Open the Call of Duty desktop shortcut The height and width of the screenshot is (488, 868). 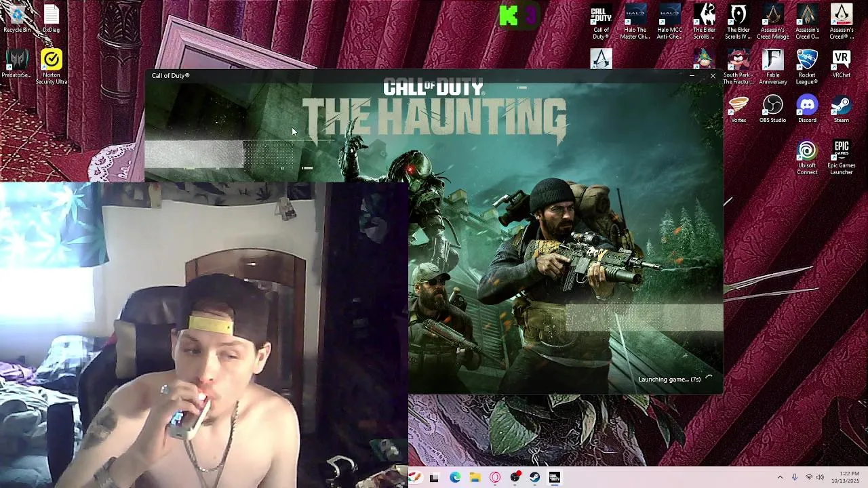tap(601, 22)
